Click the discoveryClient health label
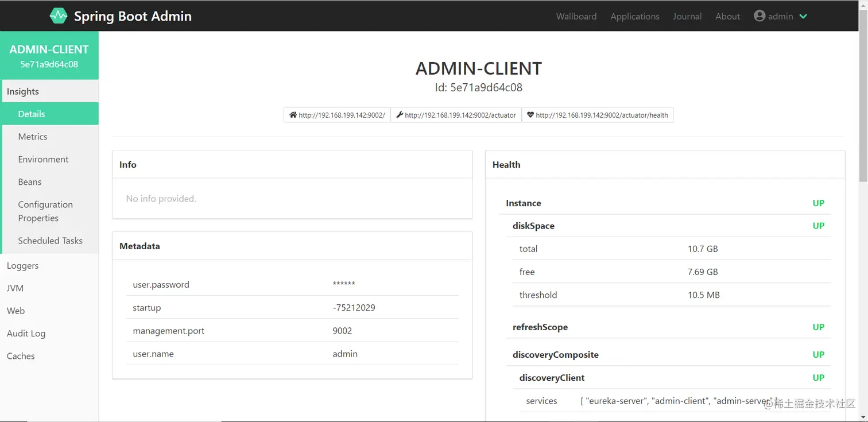Image resolution: width=868 pixels, height=422 pixels. [552, 378]
